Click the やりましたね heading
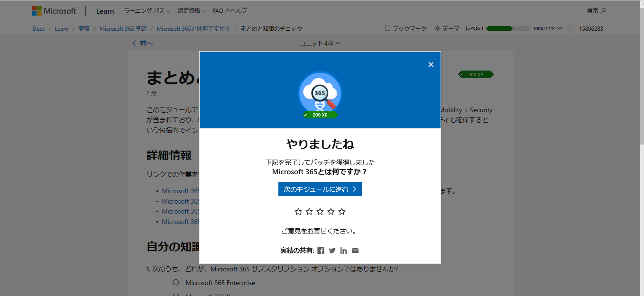644x296 pixels. (320, 144)
